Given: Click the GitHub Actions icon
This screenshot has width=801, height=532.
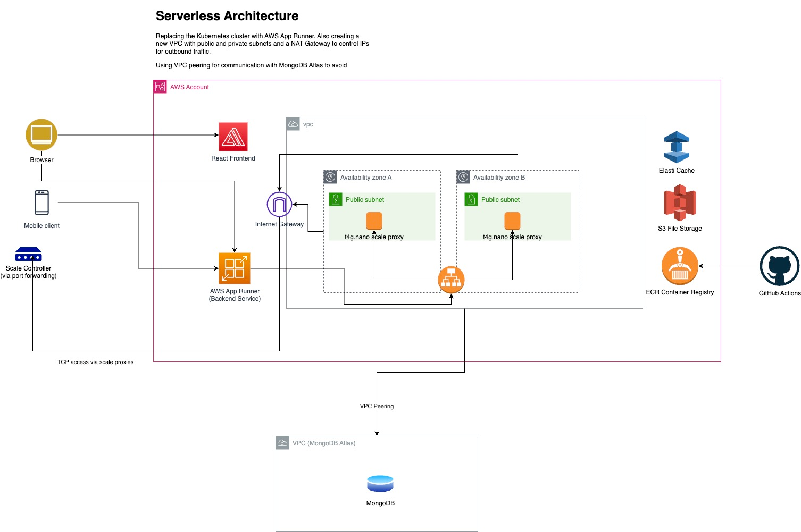Looking at the screenshot, I should [x=779, y=267].
